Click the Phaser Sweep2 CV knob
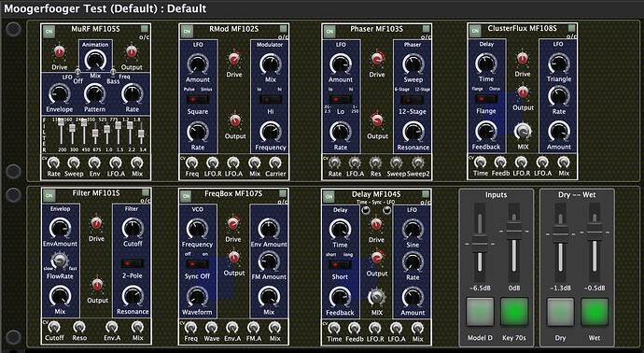Viewport: 644px width, 353px height. 418,163
